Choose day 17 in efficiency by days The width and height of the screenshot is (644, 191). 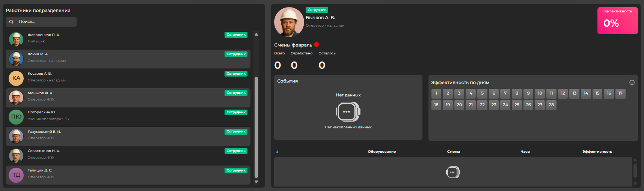coord(620,93)
